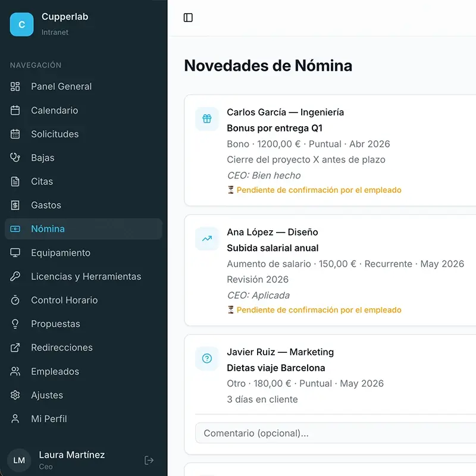Click the question mark icon on Javier Ruiz card
Image resolution: width=476 pixels, height=476 pixels.
[207, 359]
